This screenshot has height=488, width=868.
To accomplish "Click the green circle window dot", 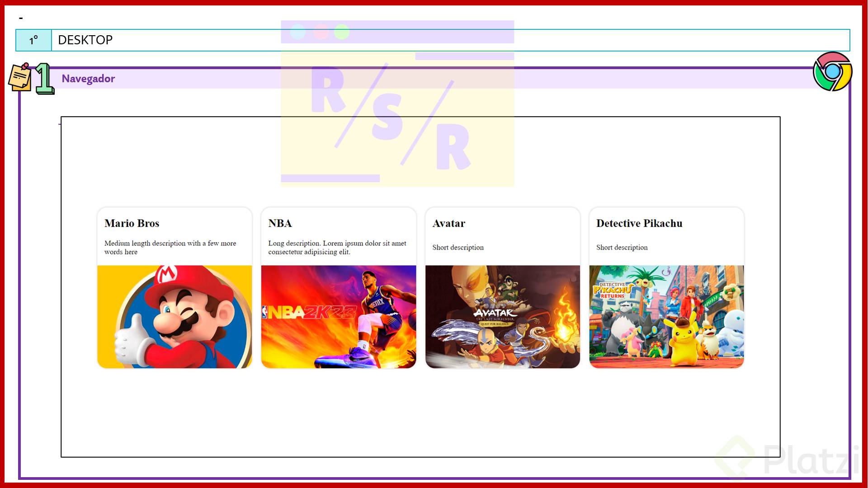I will [x=342, y=32].
